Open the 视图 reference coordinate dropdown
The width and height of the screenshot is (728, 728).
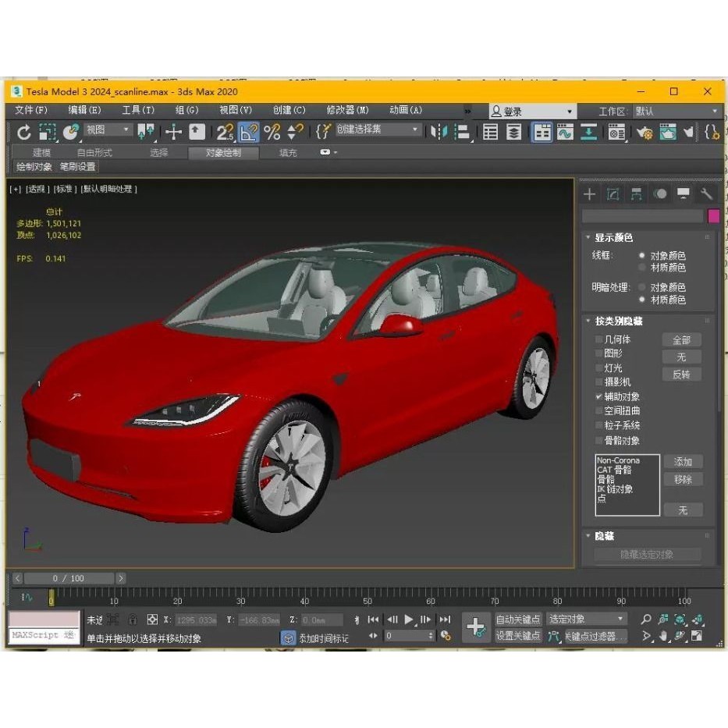point(108,130)
